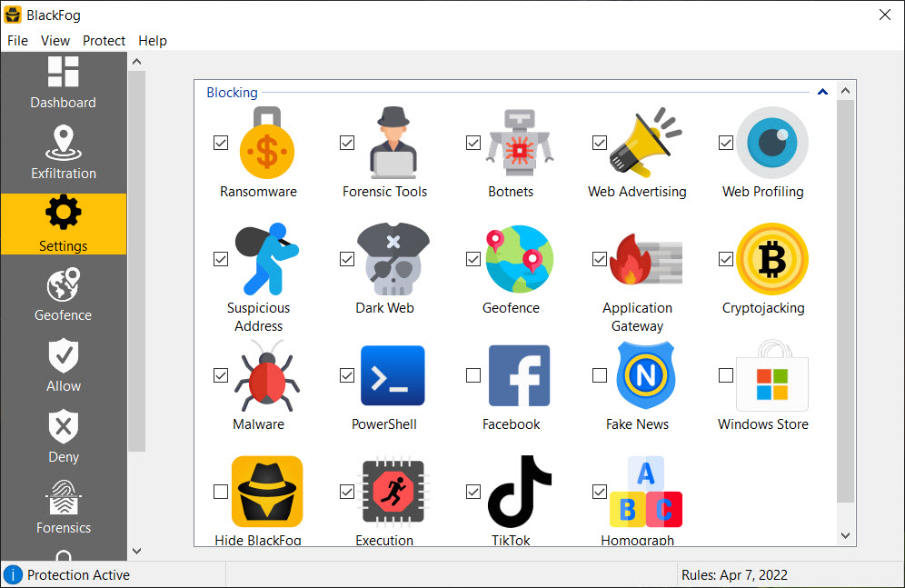Click the Dark Web skull icon
This screenshot has height=588, width=905.
(392, 261)
